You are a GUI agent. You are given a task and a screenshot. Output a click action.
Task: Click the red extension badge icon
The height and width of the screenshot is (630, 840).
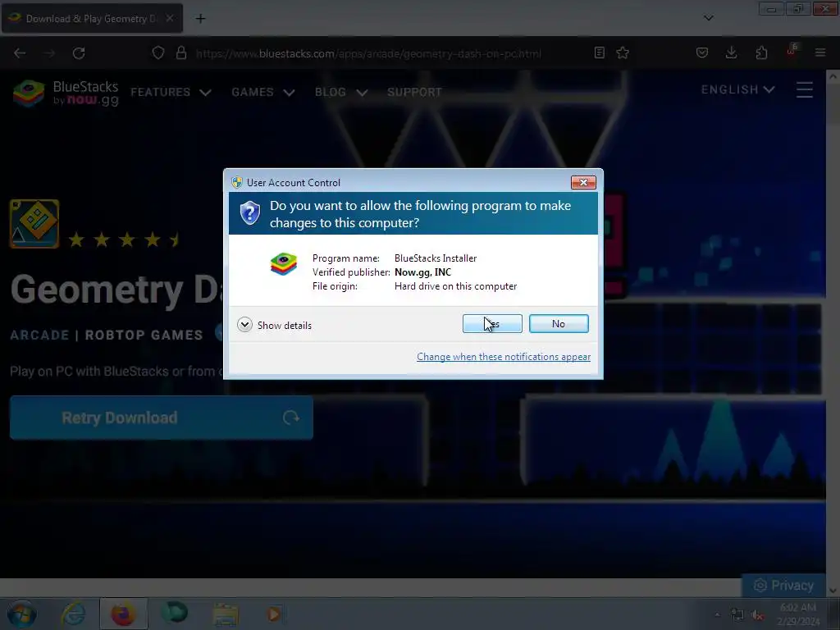(792, 52)
